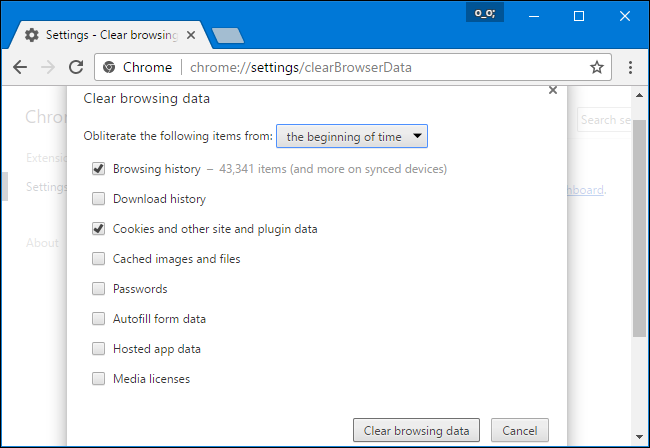Check Cached images and files
The height and width of the screenshot is (448, 650).
(x=98, y=259)
